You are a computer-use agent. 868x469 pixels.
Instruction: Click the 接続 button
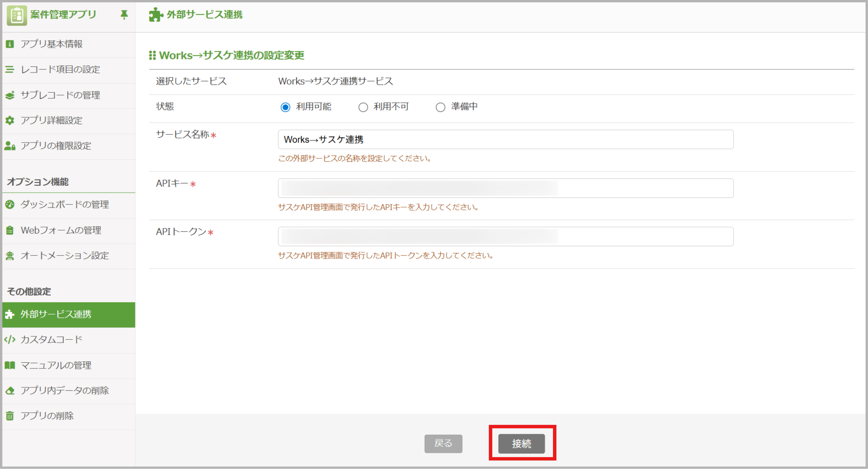point(521,444)
